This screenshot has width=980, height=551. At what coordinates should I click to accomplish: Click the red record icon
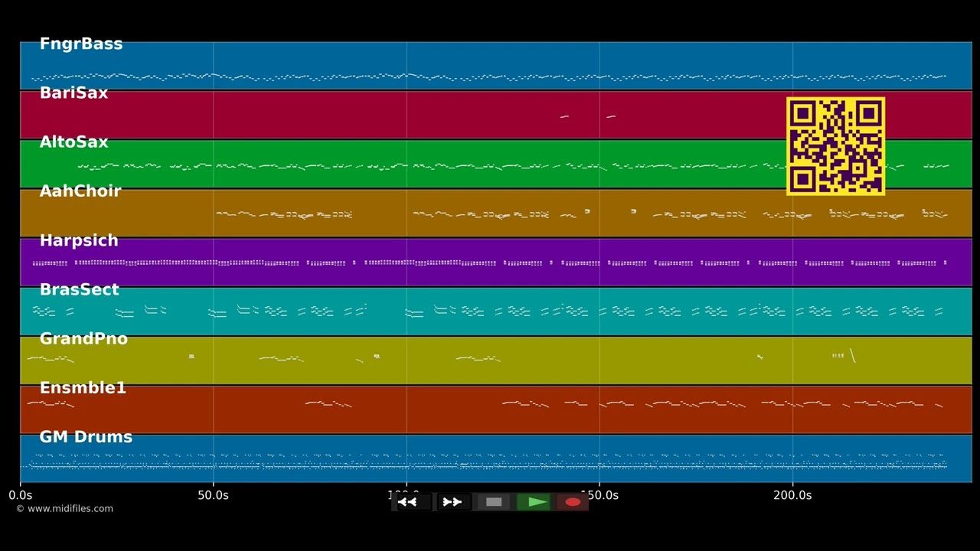pos(573,502)
